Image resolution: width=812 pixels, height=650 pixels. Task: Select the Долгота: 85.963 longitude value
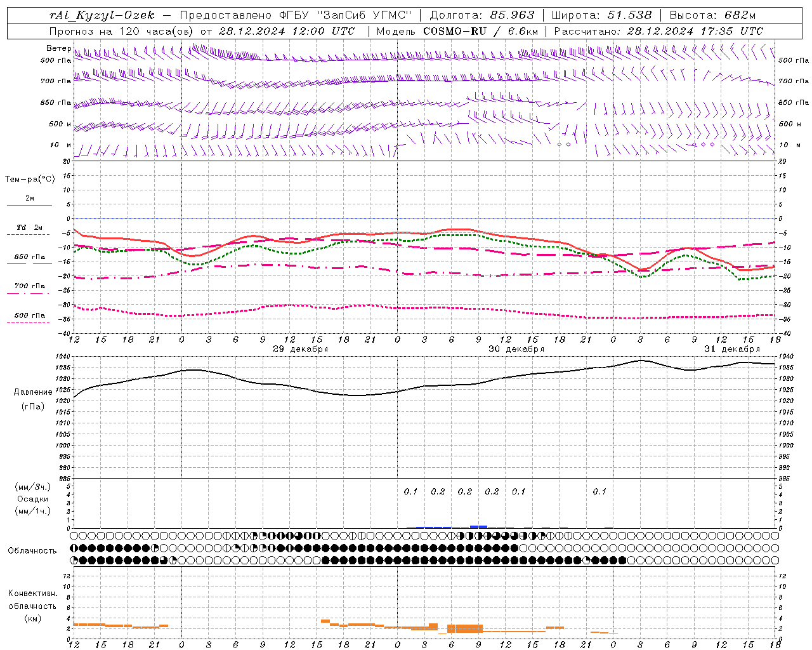(482, 15)
